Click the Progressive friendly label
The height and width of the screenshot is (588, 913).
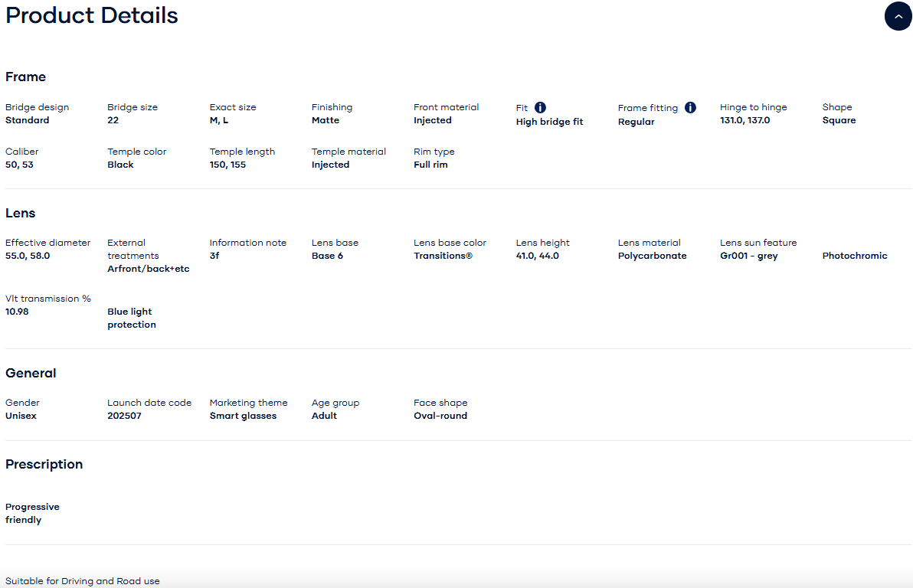coord(33,514)
